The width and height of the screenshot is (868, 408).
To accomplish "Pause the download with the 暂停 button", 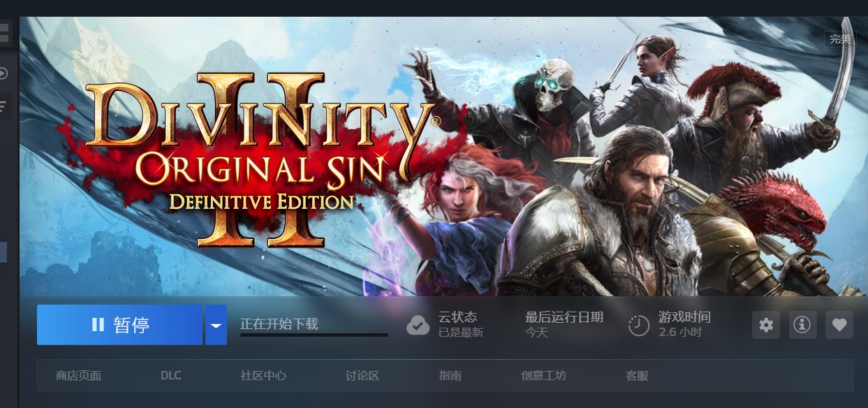I will (119, 325).
